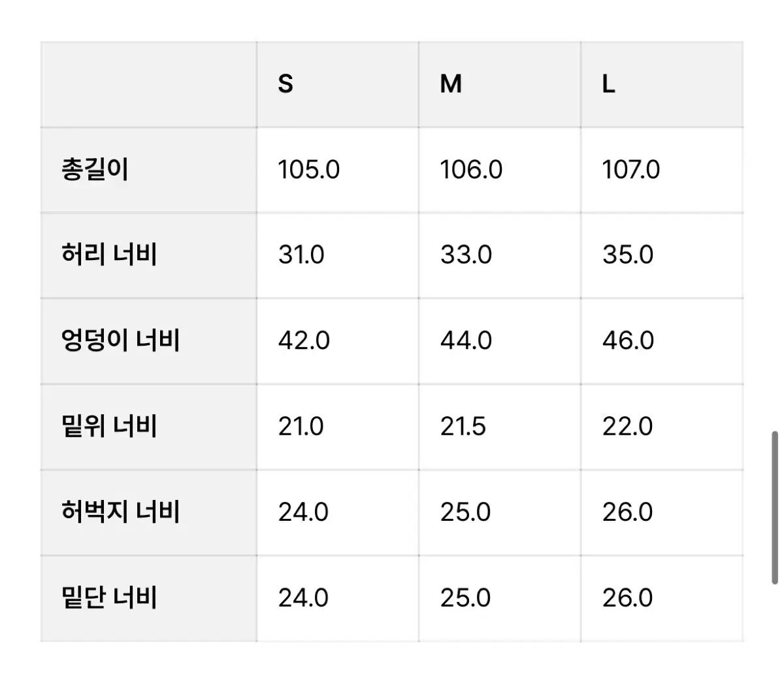Select the 22.0 rise value for L
This screenshot has width=784, height=679.
(x=627, y=427)
